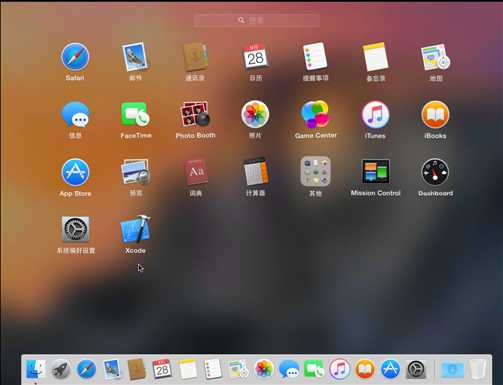This screenshot has height=385, width=503.
Task: Launch Mail from the Launchpad grid
Action: click(x=135, y=57)
